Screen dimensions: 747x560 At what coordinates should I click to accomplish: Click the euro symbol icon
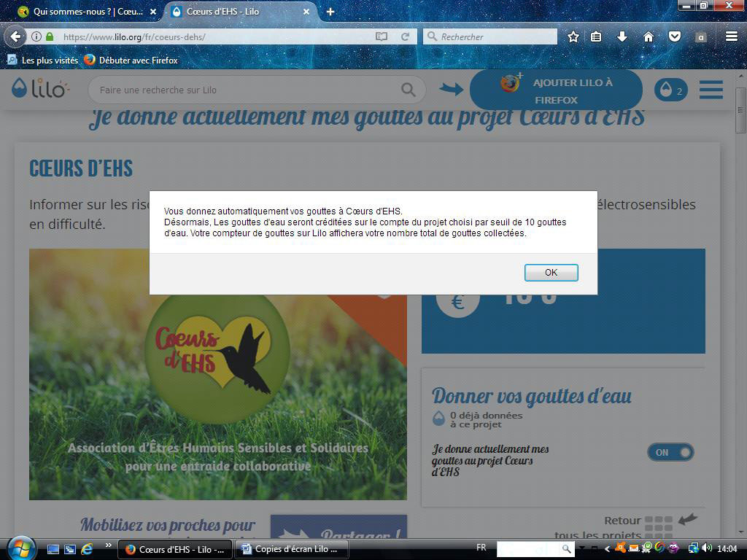458,303
